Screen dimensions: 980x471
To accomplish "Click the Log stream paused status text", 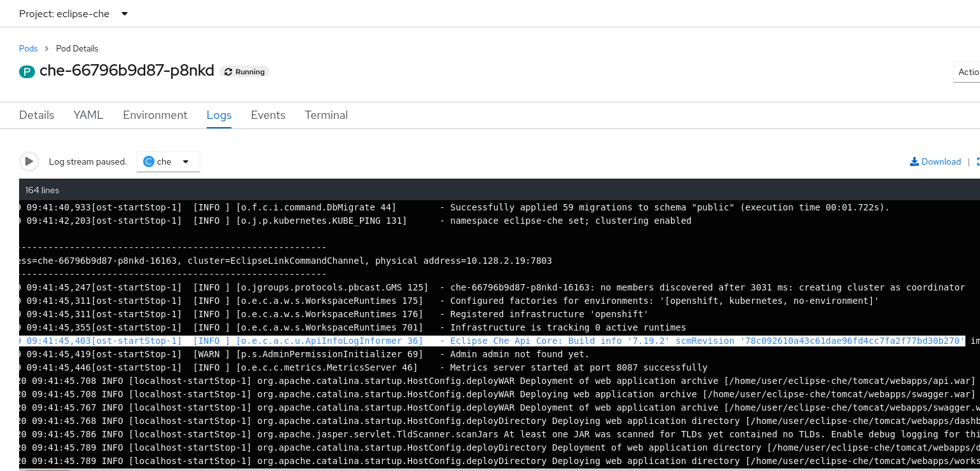I will (x=88, y=161).
